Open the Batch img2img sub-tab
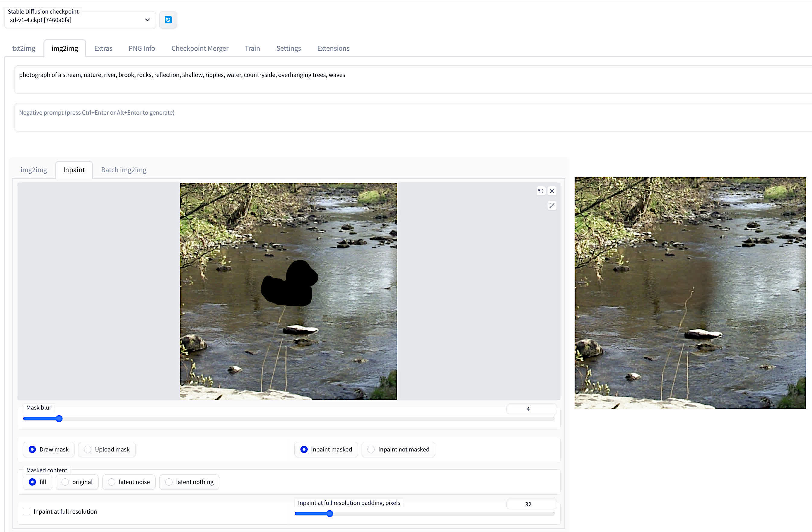Image resolution: width=812 pixels, height=532 pixels. point(124,170)
